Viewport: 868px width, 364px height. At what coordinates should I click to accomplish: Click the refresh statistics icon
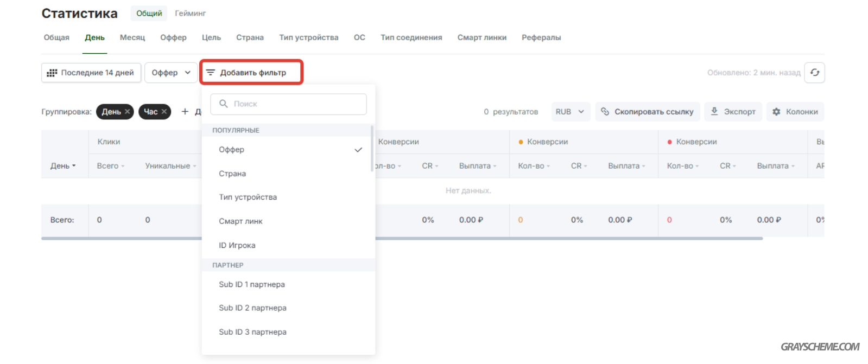pyautogui.click(x=815, y=73)
